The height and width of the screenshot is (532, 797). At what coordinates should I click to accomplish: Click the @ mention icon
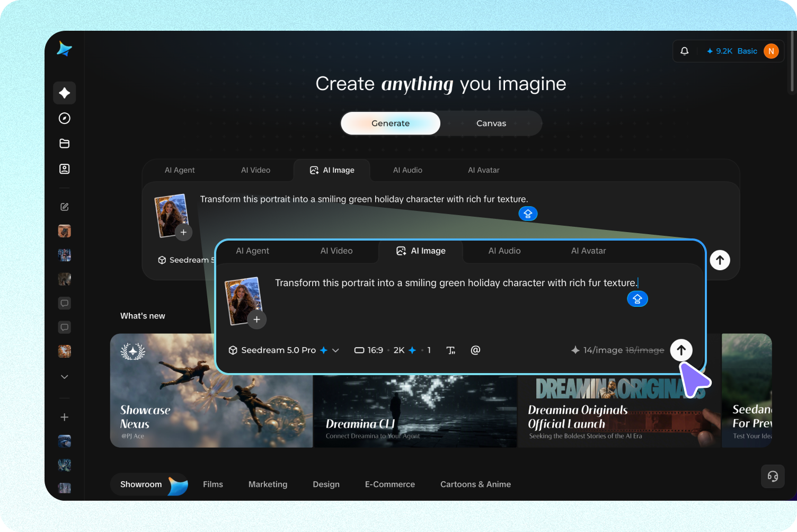pos(475,350)
